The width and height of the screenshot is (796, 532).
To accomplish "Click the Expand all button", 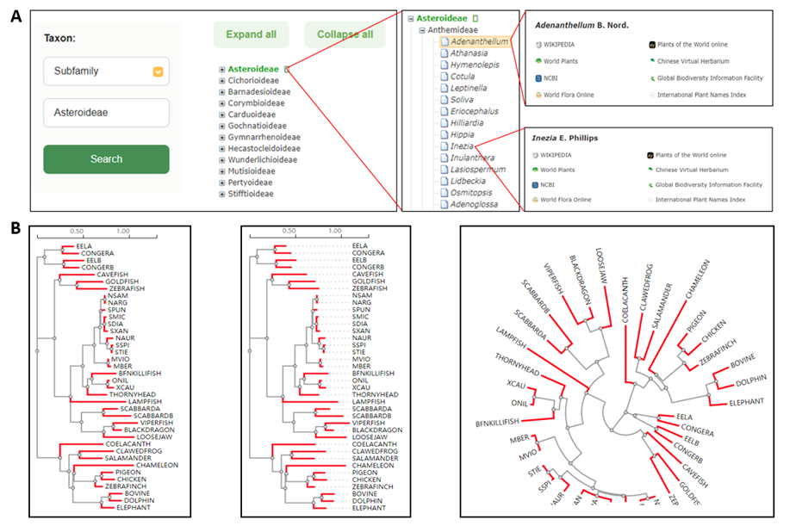I will tap(251, 34).
